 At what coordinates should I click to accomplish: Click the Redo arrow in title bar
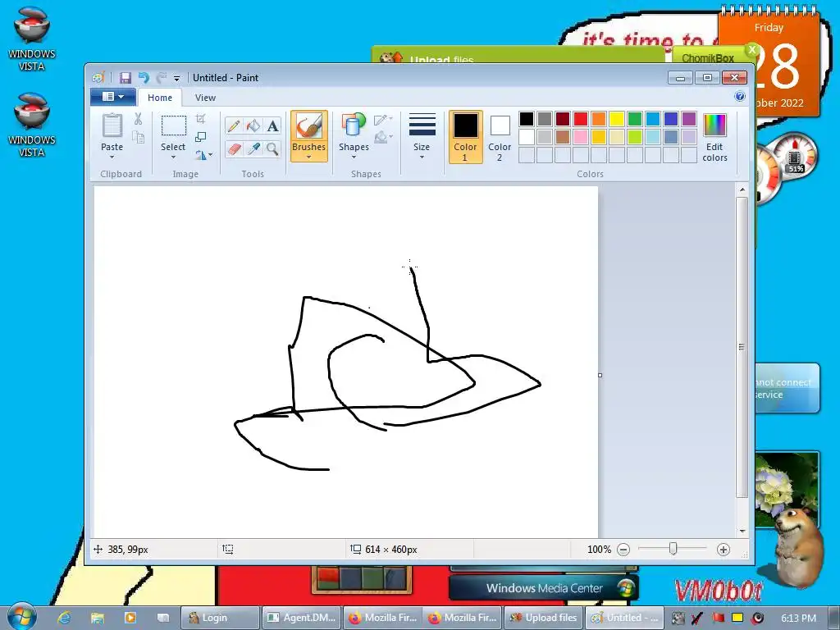coord(162,78)
